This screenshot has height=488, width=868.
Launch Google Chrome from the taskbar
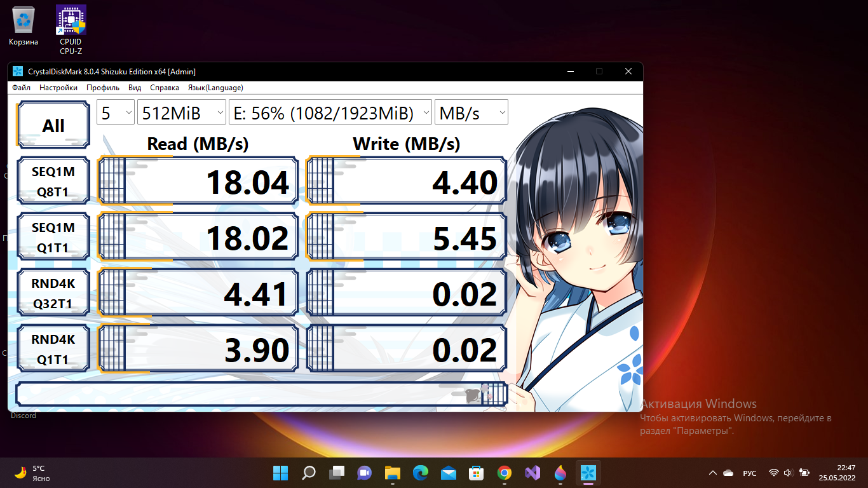(x=505, y=473)
